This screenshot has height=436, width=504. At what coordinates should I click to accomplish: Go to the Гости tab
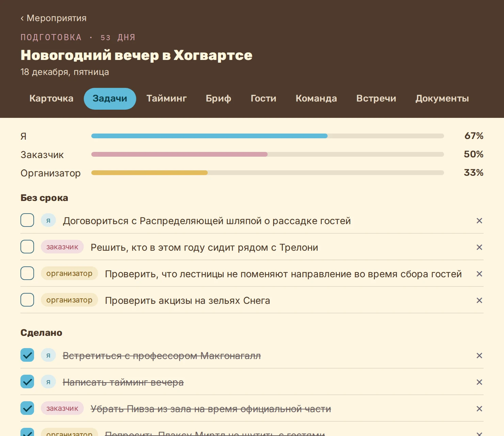click(x=263, y=98)
